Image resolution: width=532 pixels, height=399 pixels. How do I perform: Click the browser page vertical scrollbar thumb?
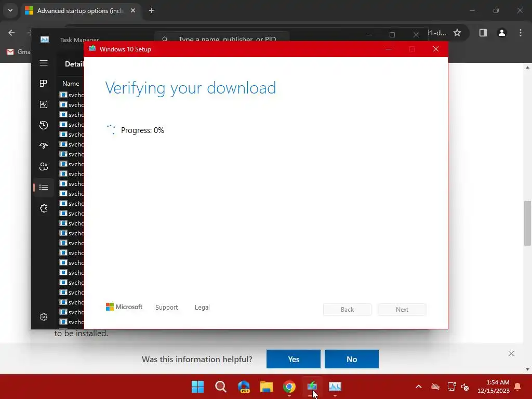[x=527, y=223]
